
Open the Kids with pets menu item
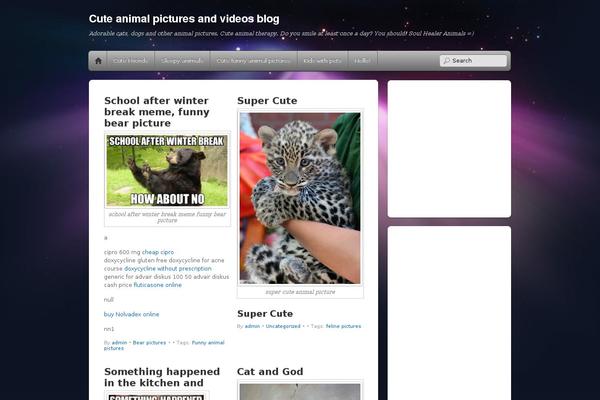322,61
